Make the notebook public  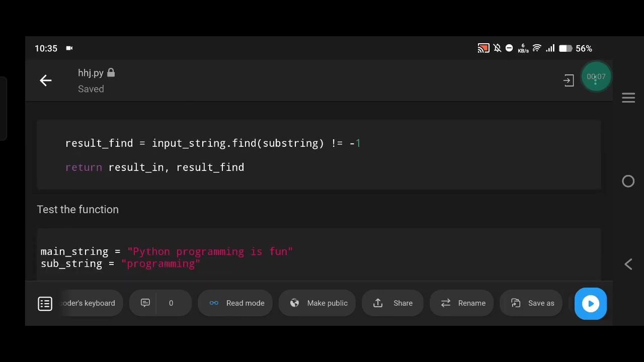point(317,303)
